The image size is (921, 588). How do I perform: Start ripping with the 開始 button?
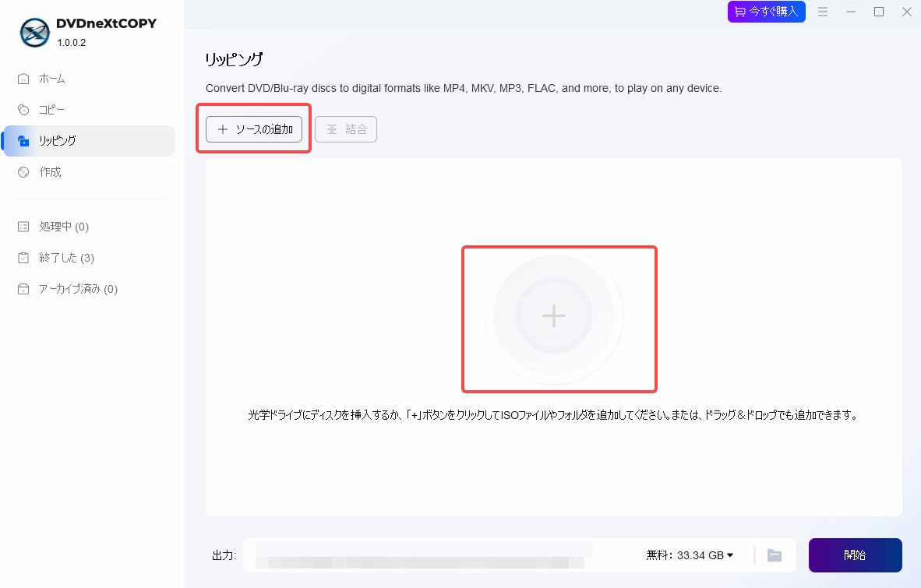point(856,555)
